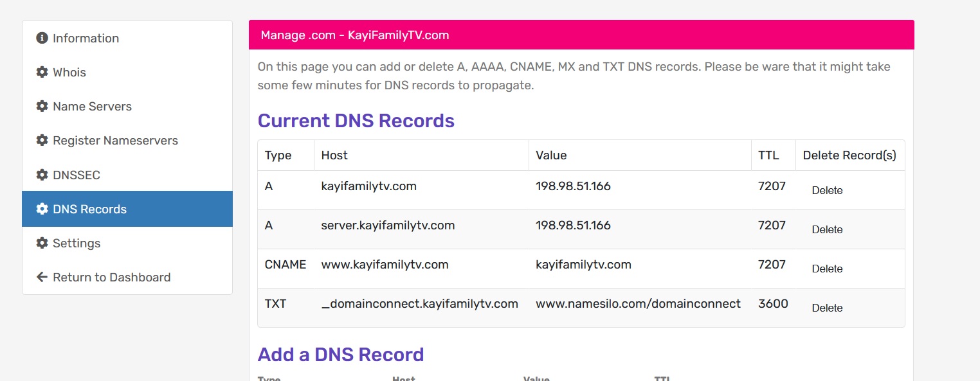Click the 'Manage .com - KayiFamilyTV.com' title bar
The width and height of the screenshot is (980, 381).
[581, 35]
